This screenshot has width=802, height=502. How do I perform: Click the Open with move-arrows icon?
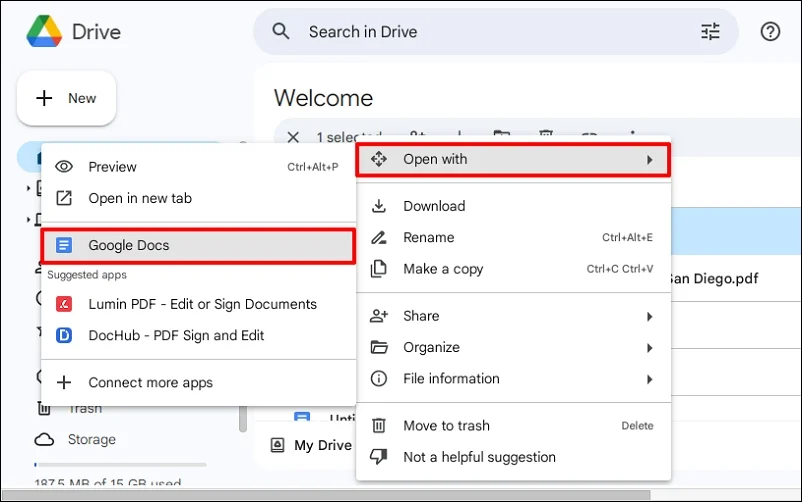coord(378,159)
